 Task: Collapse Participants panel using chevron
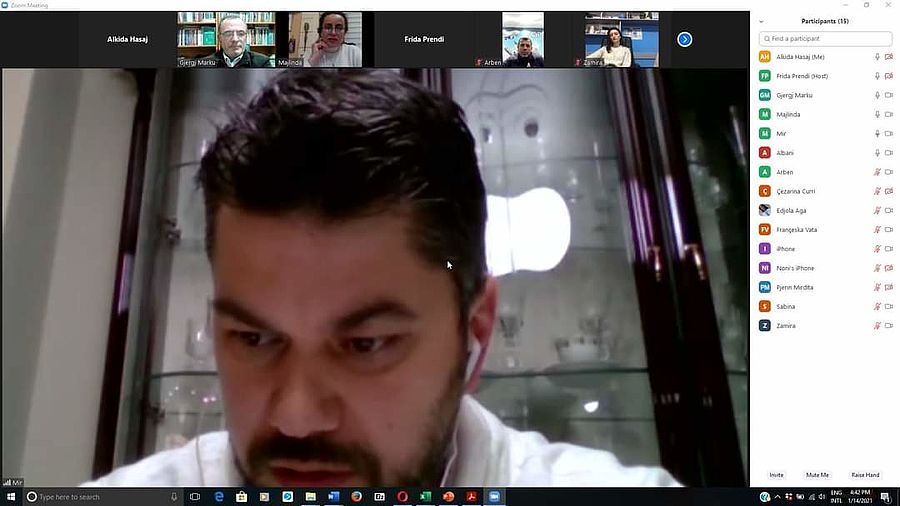tap(761, 21)
